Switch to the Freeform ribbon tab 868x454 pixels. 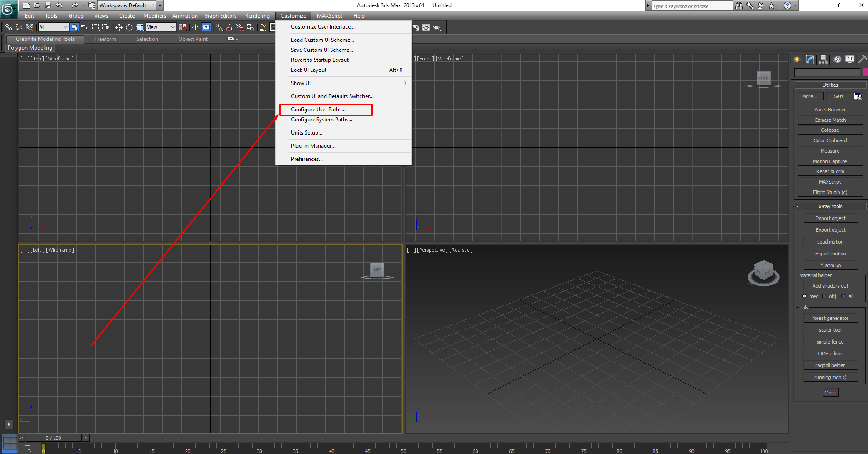[x=105, y=39]
